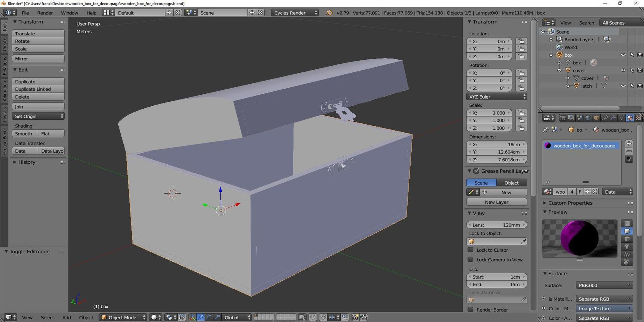Click the Smooth shading button

pos(25,133)
